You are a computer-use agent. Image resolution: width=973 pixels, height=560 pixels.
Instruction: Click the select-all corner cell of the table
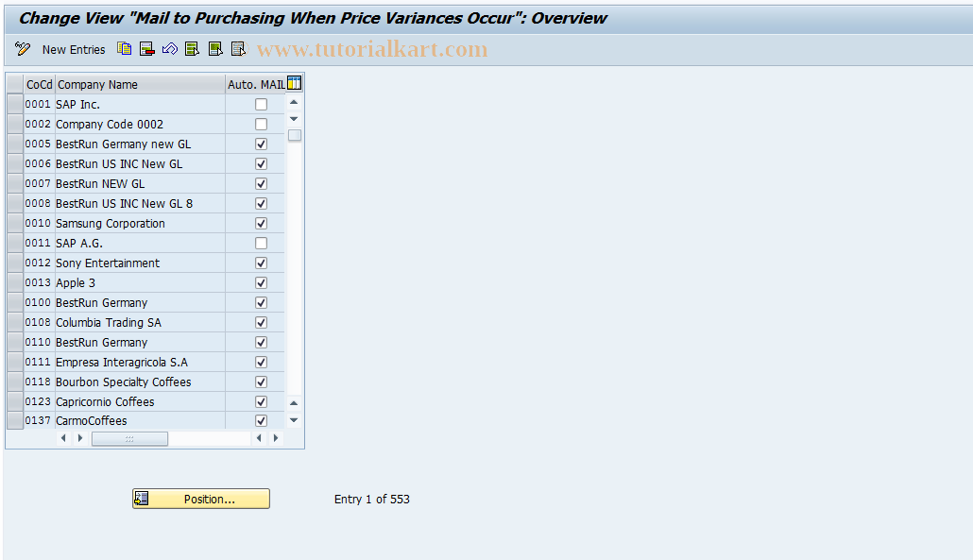pos(15,84)
